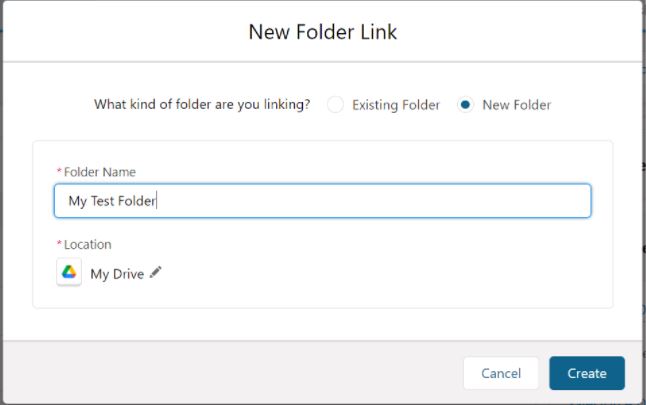Viewport: 646px width, 405px height.
Task: Click the My Drive location text
Action: [x=117, y=274]
